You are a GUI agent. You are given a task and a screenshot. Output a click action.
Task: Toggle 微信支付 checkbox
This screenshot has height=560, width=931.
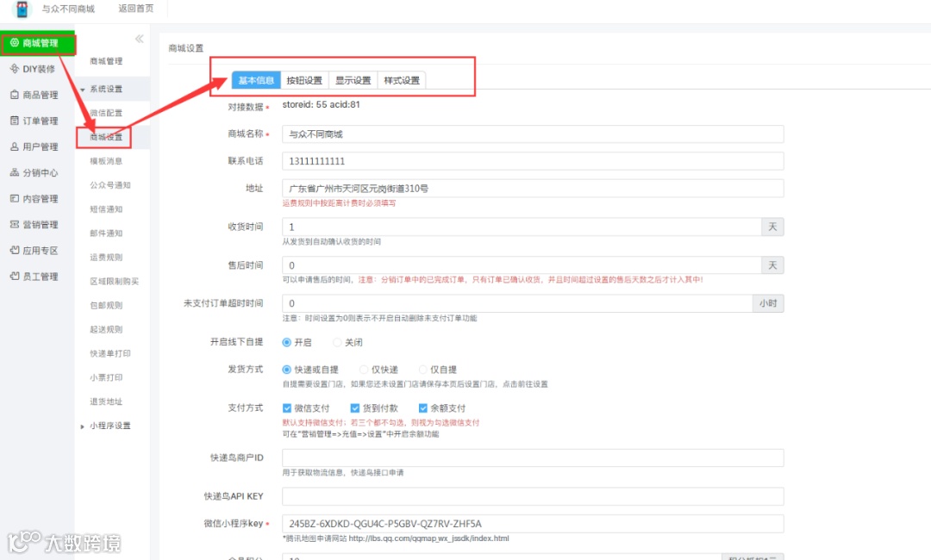click(x=287, y=408)
